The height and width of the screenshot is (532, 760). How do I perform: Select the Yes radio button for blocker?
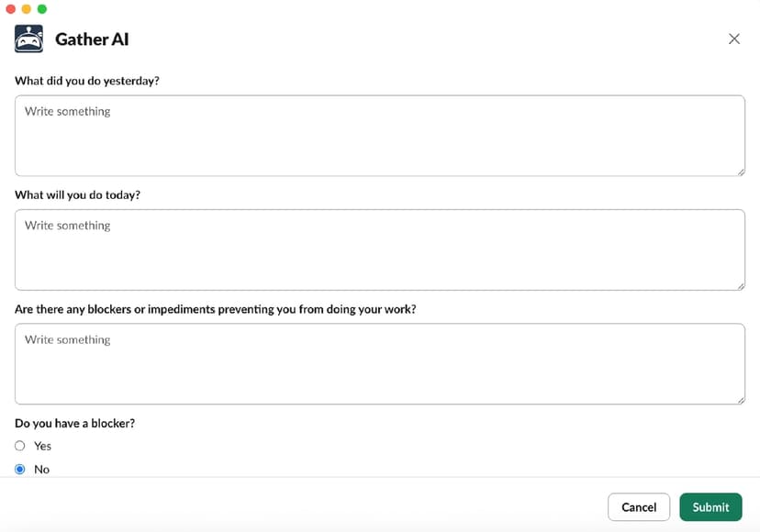tap(20, 446)
